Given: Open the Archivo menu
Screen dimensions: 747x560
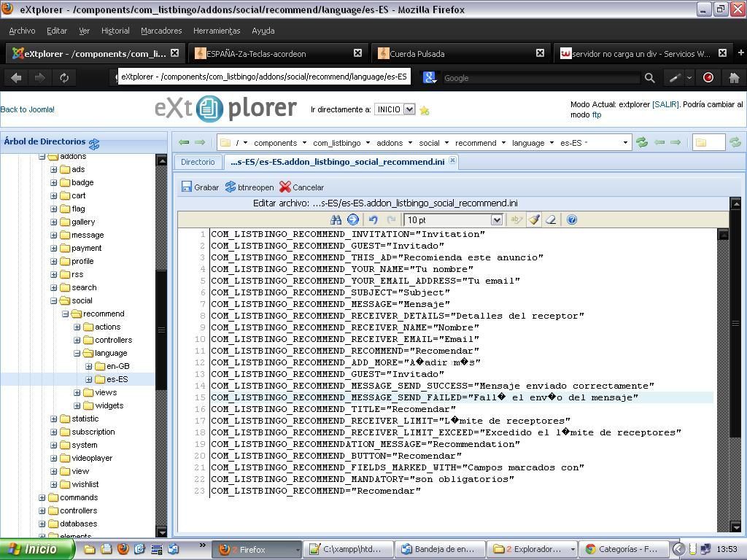Looking at the screenshot, I should (22, 31).
